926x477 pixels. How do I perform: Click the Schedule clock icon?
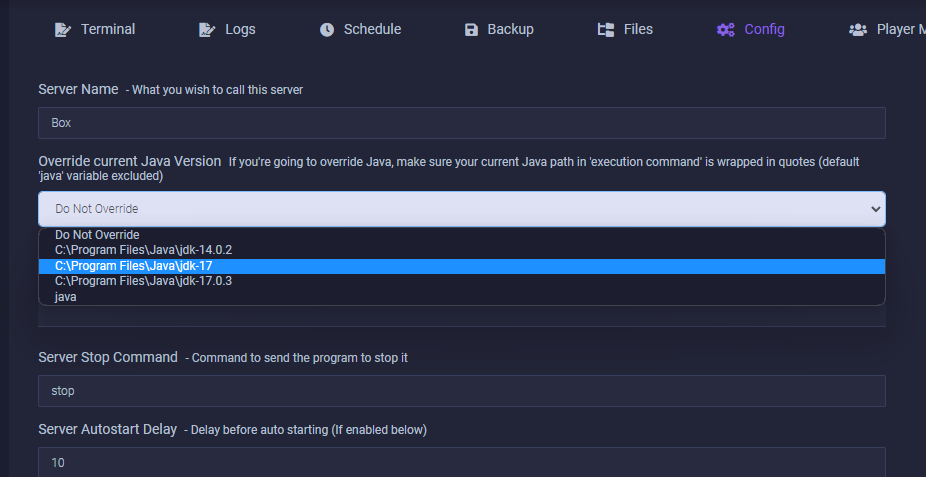coord(327,30)
